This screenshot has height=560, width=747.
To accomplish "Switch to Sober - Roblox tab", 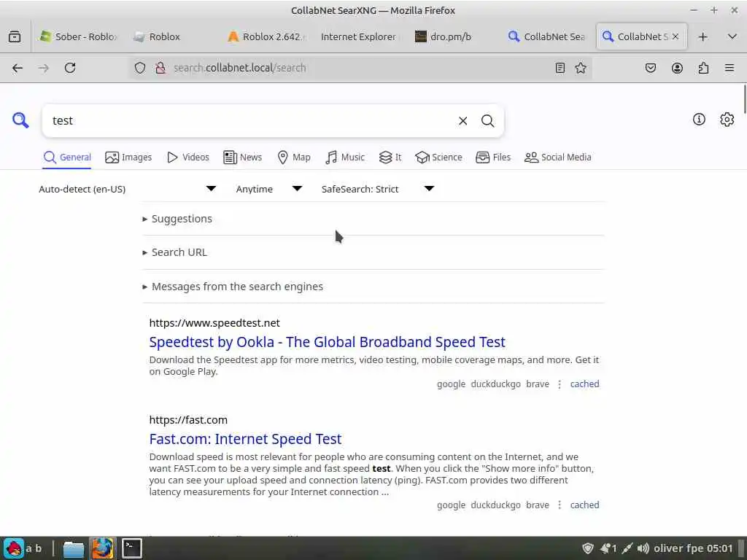I will coord(79,36).
